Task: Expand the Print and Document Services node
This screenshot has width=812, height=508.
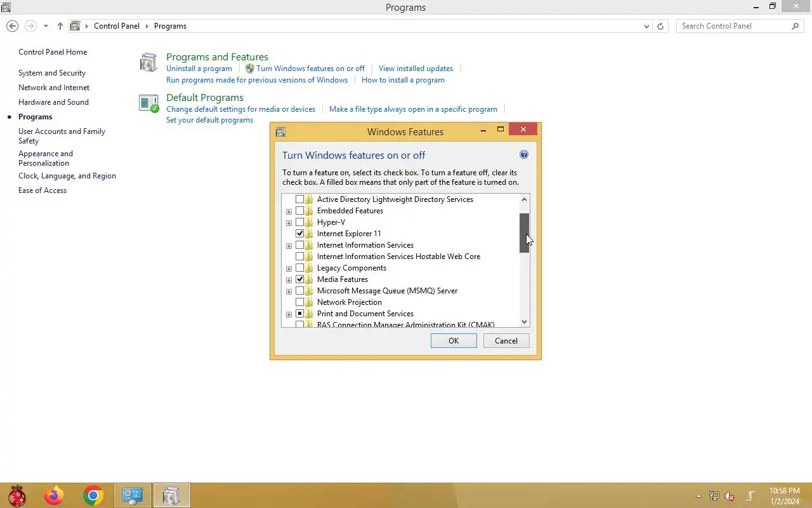Action: click(x=289, y=314)
